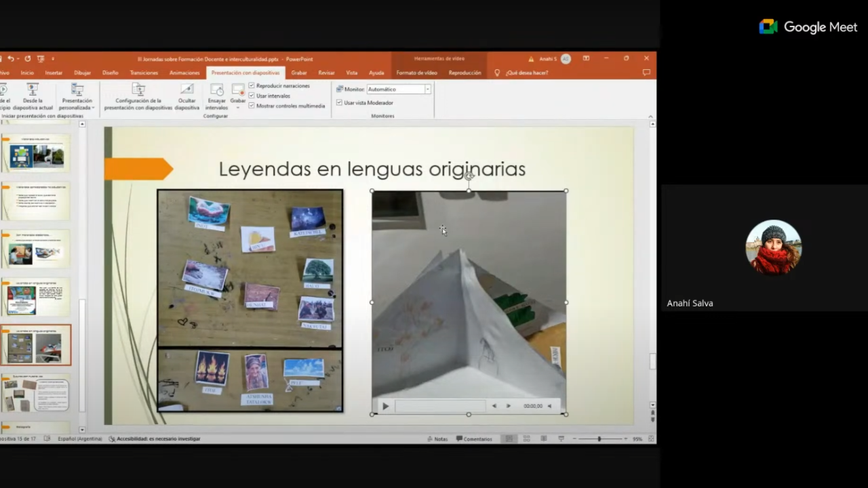Click the 'Notas' button in status bar
The height and width of the screenshot is (488, 868).
click(x=437, y=439)
